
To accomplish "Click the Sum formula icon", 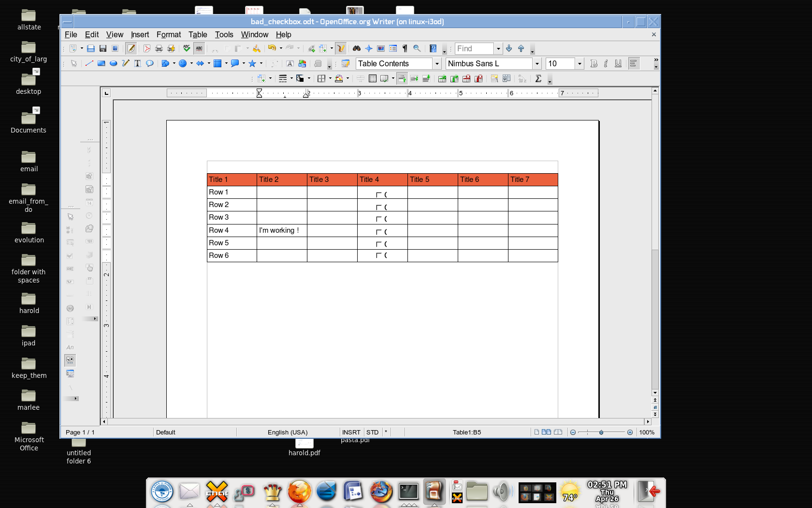I will 538,79.
